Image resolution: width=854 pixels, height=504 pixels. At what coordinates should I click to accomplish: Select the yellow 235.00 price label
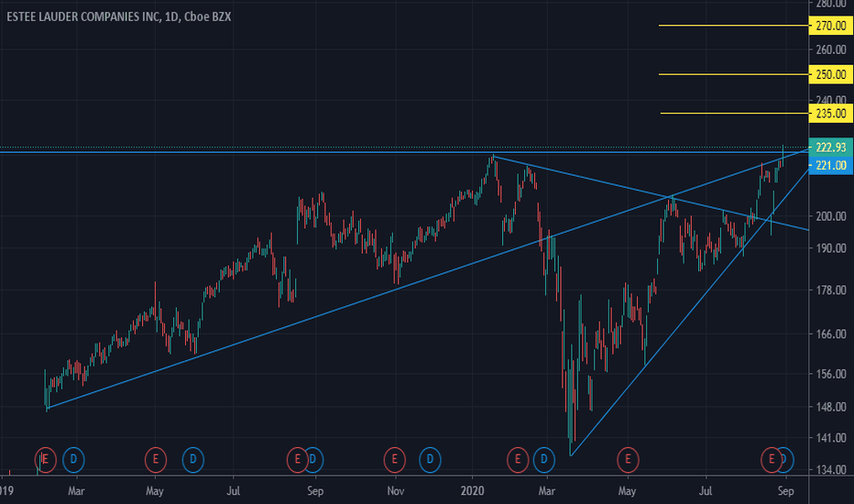tap(830, 114)
